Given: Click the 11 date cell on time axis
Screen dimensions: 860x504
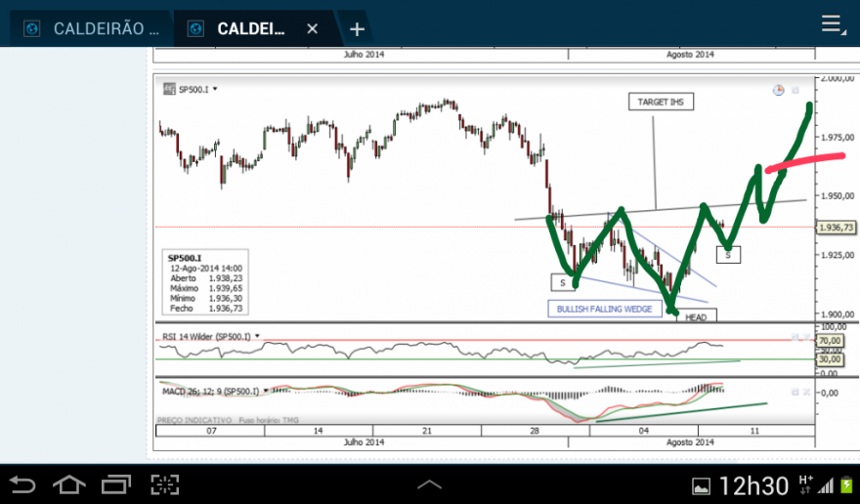Looking at the screenshot, I should coord(754,431).
